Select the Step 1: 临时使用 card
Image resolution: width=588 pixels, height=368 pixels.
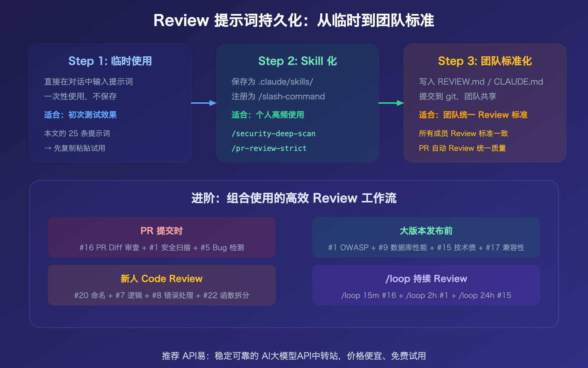110,103
